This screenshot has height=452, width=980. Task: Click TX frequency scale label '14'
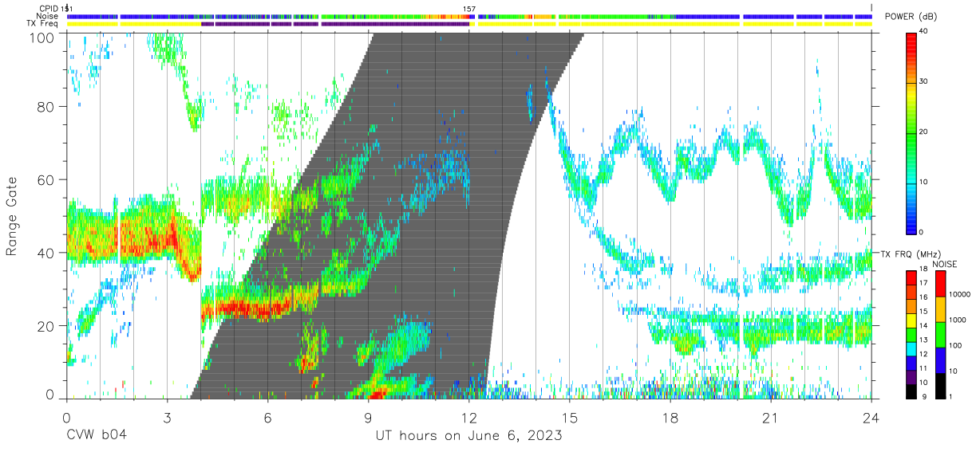[924, 327]
